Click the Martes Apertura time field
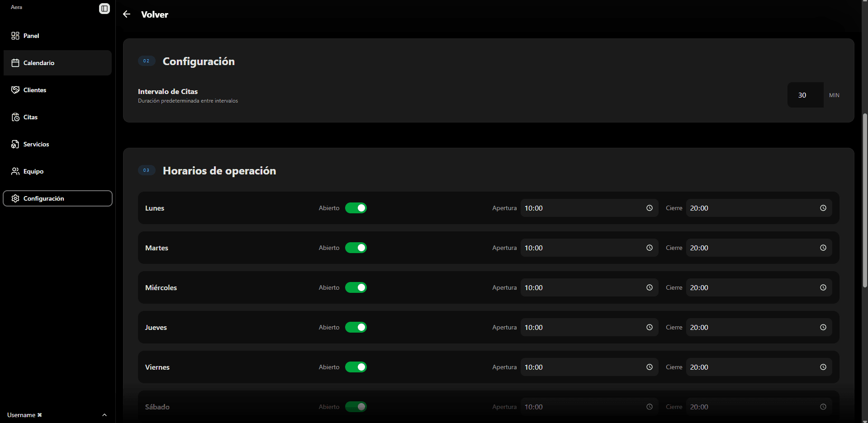 [x=589, y=248]
